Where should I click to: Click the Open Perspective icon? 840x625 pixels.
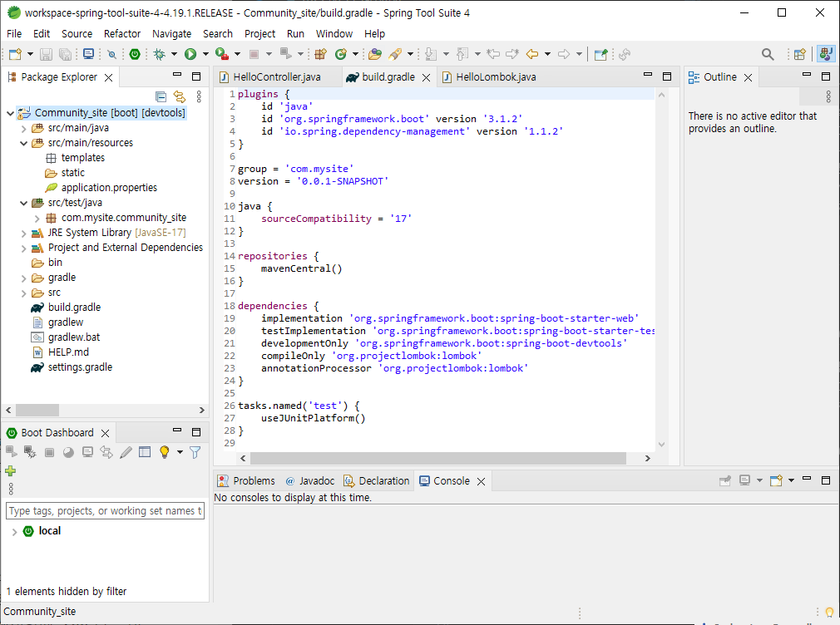pos(800,54)
